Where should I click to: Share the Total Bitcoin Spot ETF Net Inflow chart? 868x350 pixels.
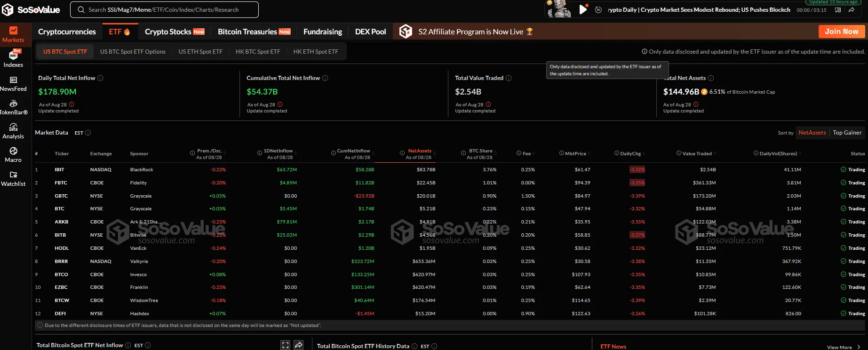[x=298, y=345]
